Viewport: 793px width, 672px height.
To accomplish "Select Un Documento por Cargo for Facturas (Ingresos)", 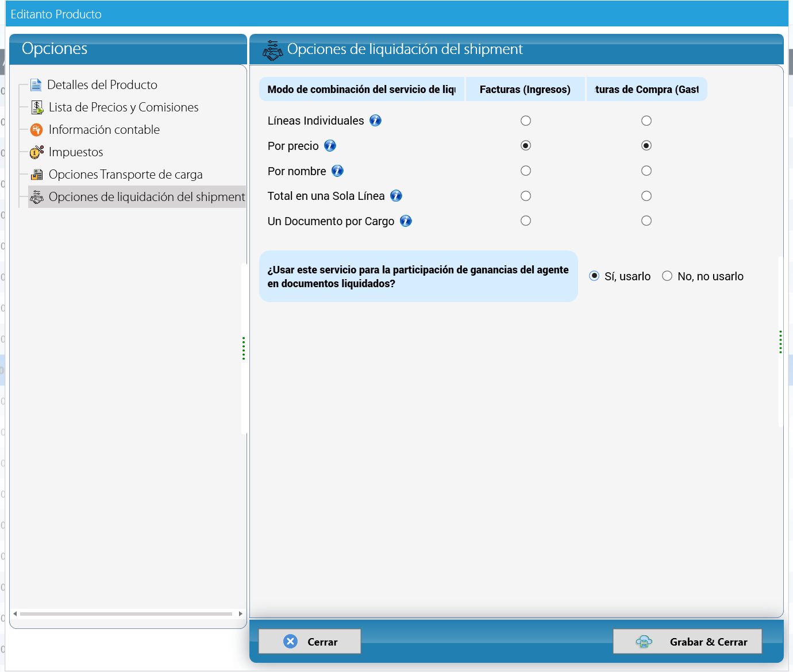I will (526, 221).
